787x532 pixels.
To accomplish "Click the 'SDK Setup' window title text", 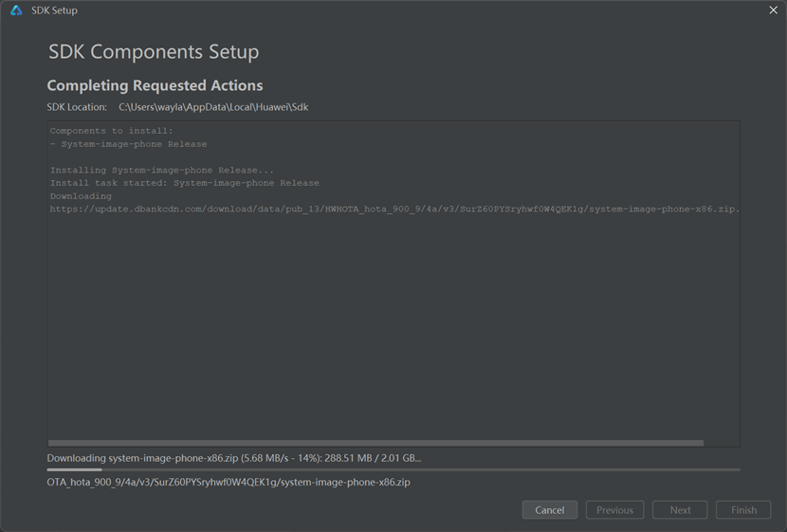I will pos(54,10).
